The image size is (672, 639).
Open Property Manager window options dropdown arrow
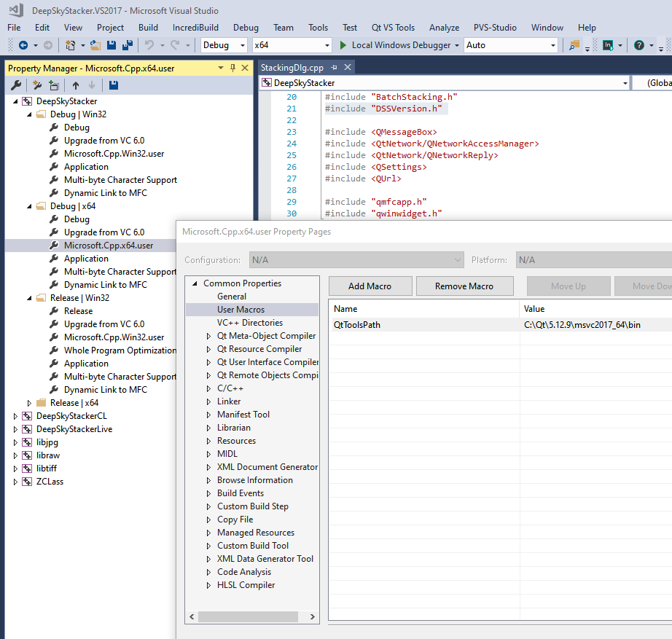pyautogui.click(x=221, y=68)
